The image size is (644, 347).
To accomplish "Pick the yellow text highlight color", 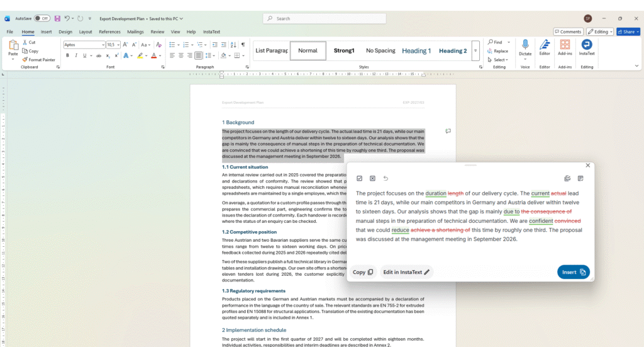I will (140, 56).
